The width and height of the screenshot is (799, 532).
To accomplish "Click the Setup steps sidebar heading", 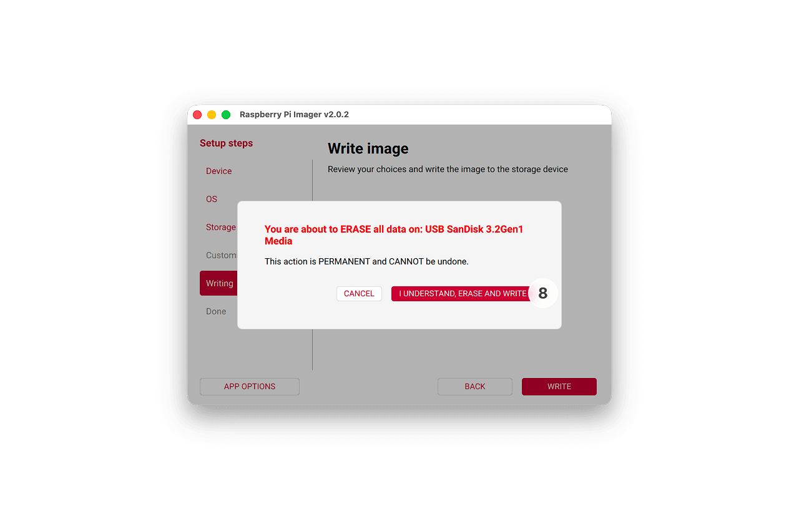I will point(226,143).
